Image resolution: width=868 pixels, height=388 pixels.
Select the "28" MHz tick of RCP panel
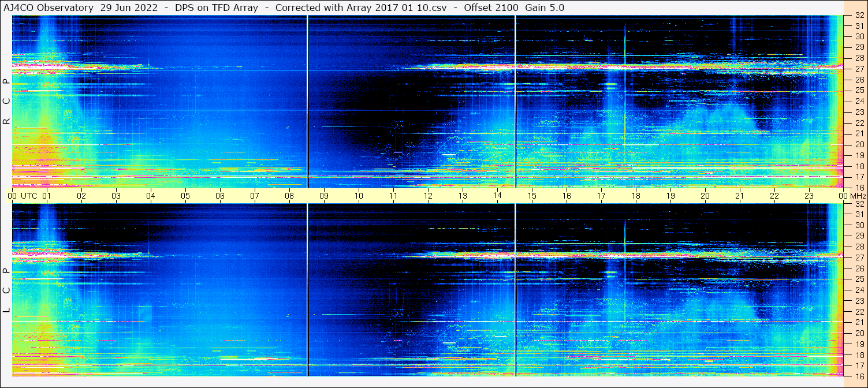pos(859,58)
